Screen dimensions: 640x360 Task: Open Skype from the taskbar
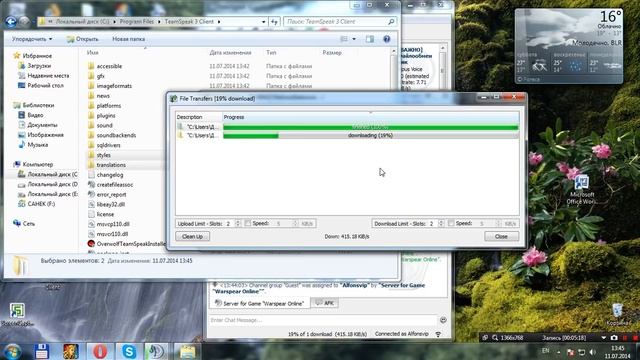pos(129,351)
